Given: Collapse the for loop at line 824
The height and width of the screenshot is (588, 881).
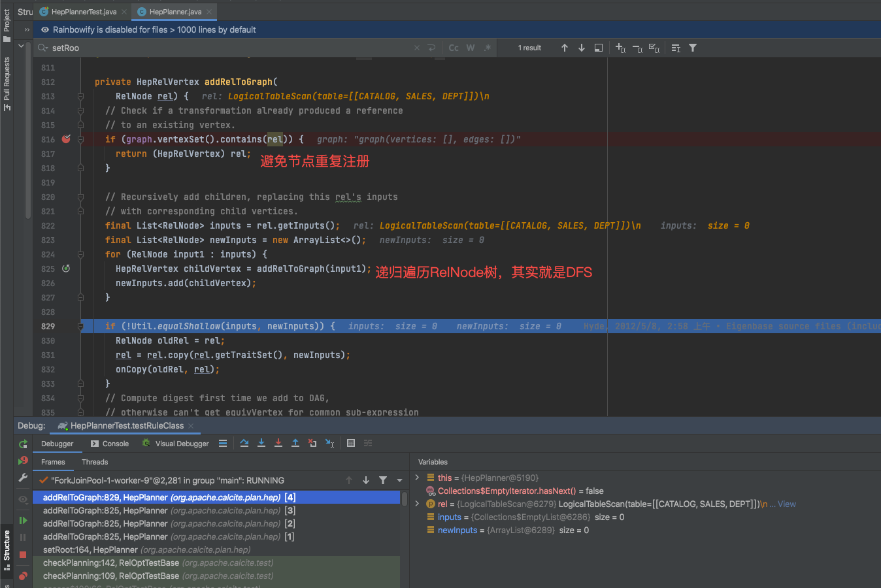Looking at the screenshot, I should click(80, 254).
